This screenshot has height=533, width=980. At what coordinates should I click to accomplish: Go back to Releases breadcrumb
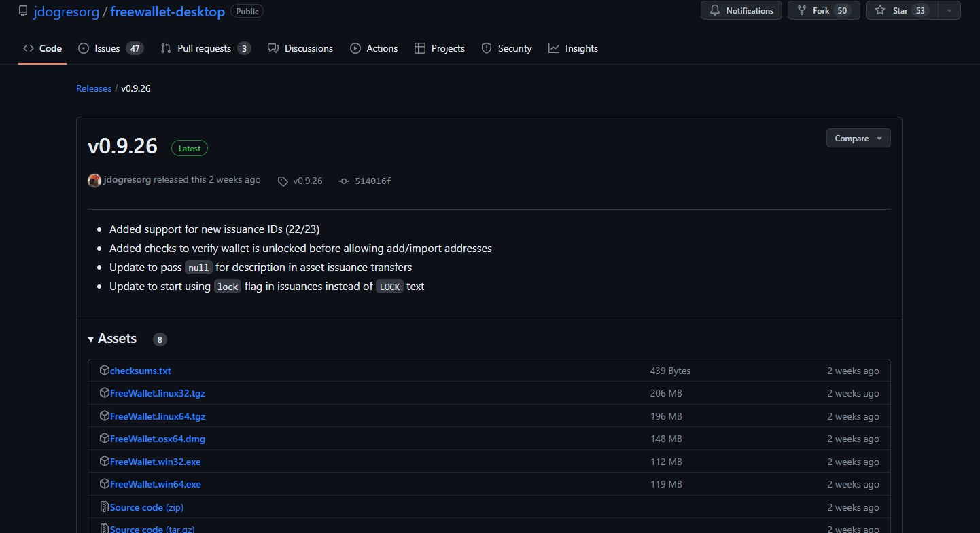click(94, 88)
